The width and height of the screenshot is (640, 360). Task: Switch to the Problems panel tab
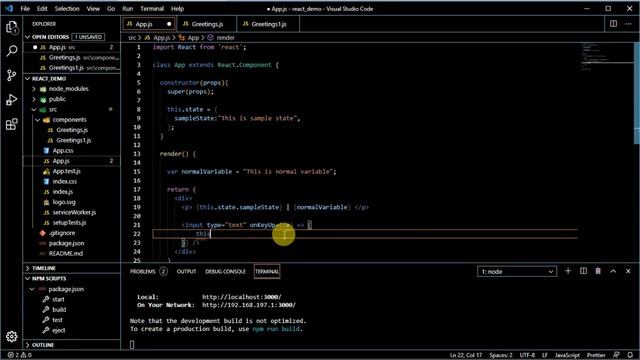pyautogui.click(x=149, y=271)
